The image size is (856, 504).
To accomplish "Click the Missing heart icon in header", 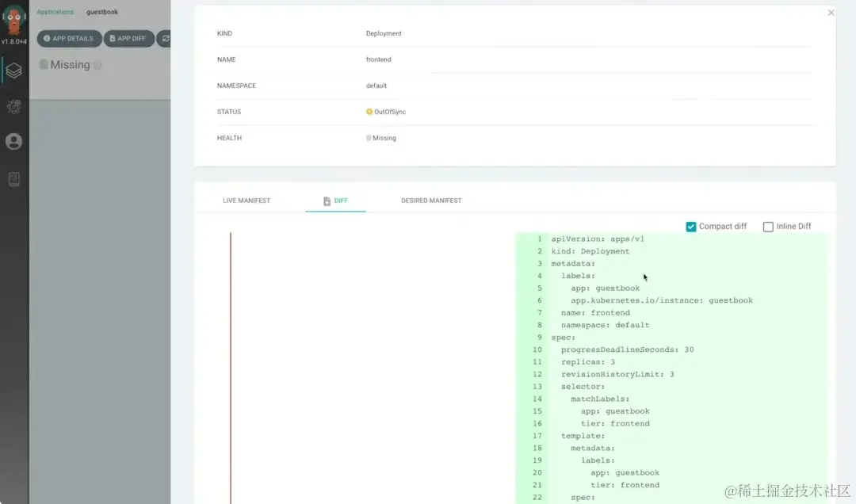I will coord(43,64).
